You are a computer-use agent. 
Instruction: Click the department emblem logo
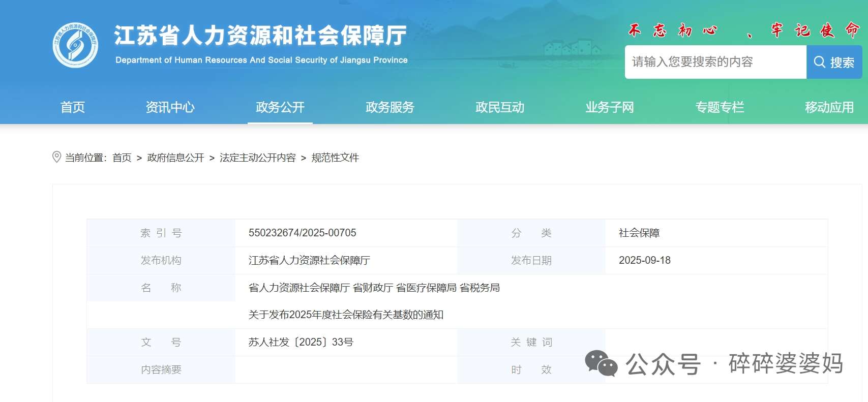coord(75,45)
